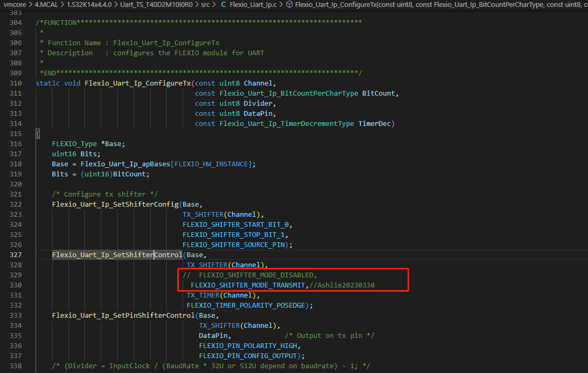Image resolution: width=588 pixels, height=373 pixels.
Task: Click the symbol icon before Flexio_Uart_Ip_ConfigureTx breadcrumb
Action: point(289,5)
